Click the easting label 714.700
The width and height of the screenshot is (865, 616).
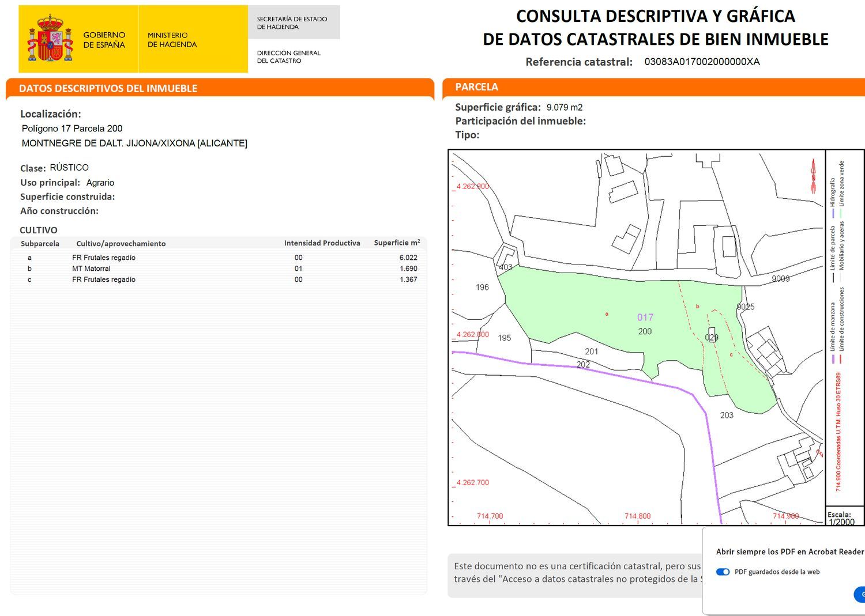(490, 516)
